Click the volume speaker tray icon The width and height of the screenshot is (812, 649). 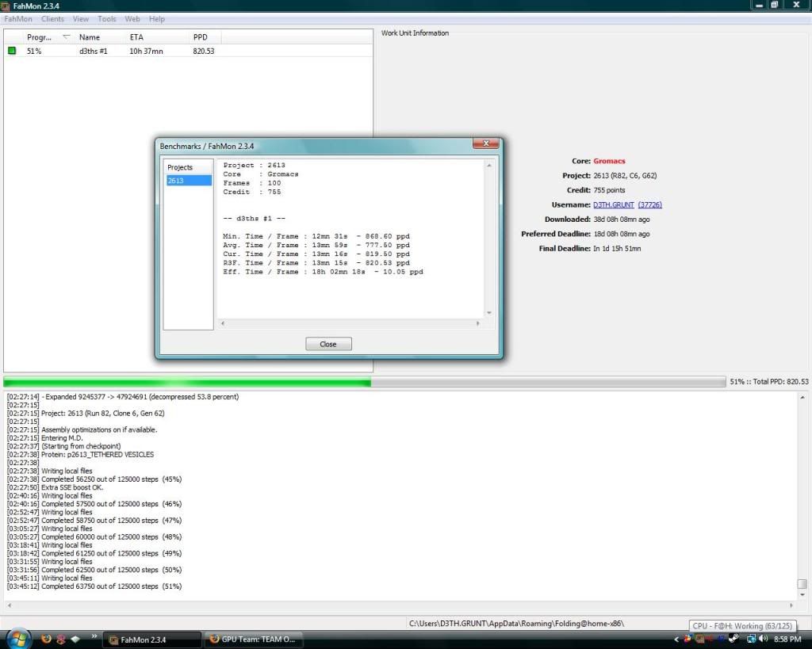[763, 639]
